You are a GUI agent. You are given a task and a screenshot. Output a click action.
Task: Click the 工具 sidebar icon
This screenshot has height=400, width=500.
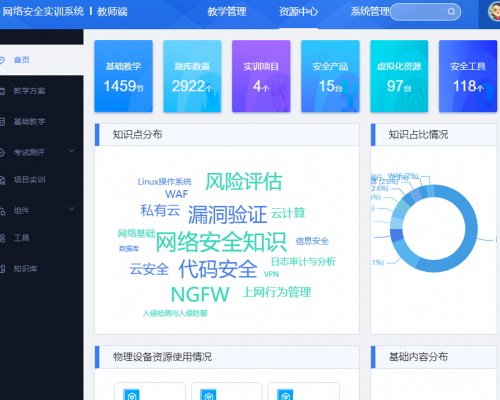pos(2,238)
